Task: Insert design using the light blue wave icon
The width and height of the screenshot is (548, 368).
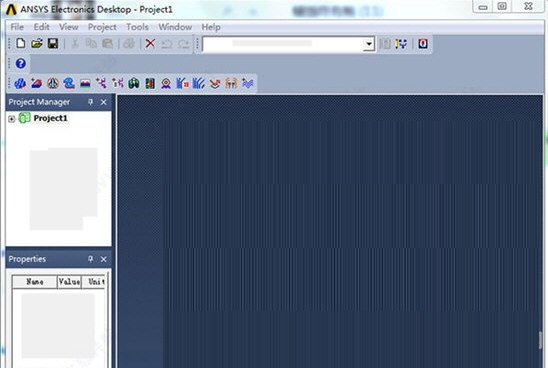Action: [x=247, y=84]
